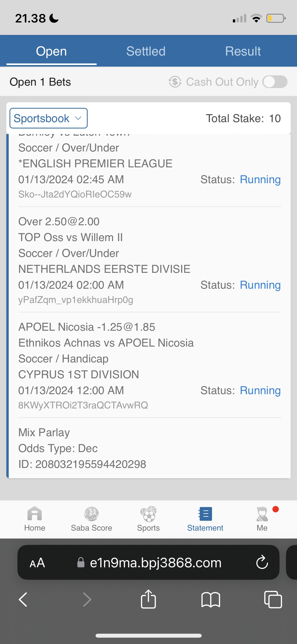Open the Statement notebook icon
Image resolution: width=297 pixels, height=644 pixels.
[x=205, y=514]
